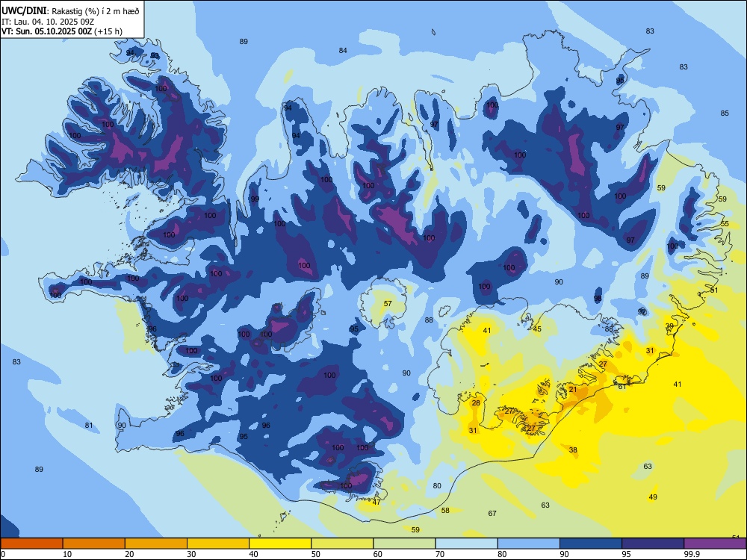Click the 99.9 legend tick label
This screenshot has height=560, width=747.
tap(692, 554)
